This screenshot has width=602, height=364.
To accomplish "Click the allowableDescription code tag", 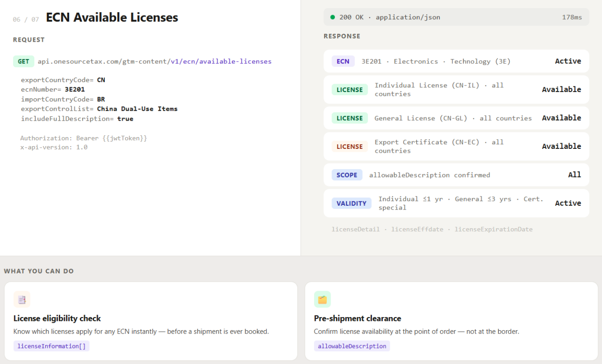I will pyautogui.click(x=352, y=346).
